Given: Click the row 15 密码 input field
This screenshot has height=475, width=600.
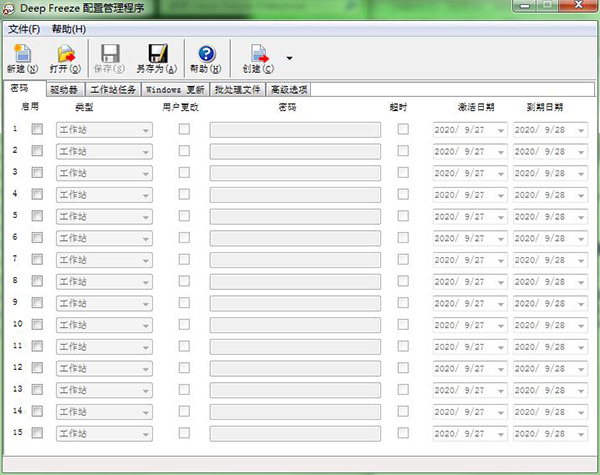Looking at the screenshot, I should [295, 434].
